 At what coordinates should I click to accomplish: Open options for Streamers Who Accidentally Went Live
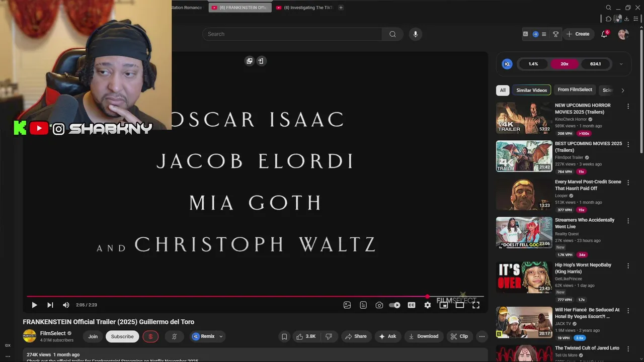coord(628,221)
